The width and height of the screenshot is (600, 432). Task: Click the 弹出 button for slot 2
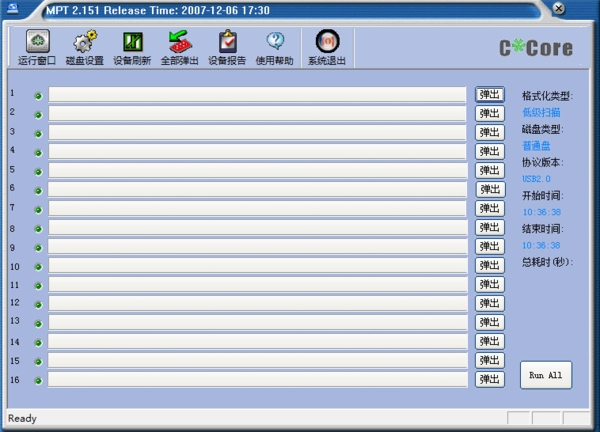tap(490, 113)
